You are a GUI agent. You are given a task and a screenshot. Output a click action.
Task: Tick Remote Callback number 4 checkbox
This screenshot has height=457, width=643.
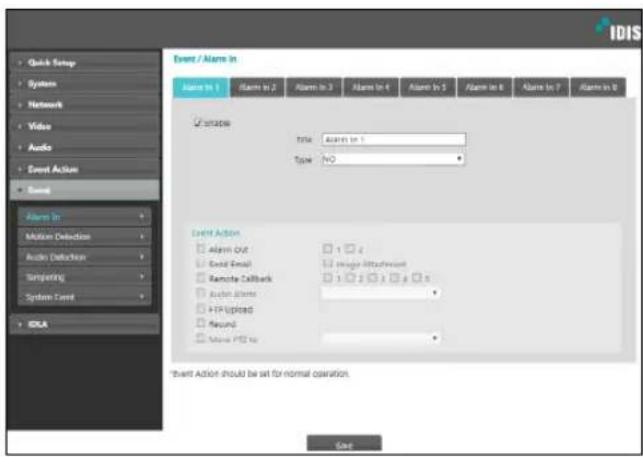coord(394,278)
